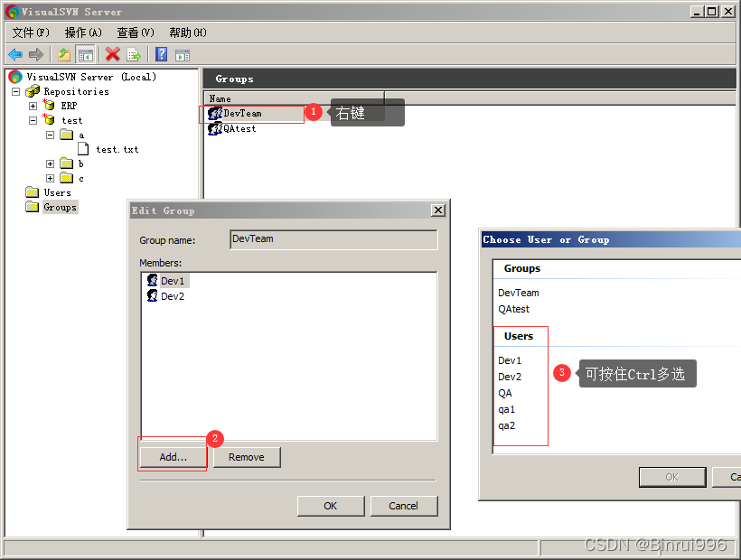Click OK in the Edit Group dialog

click(x=331, y=506)
